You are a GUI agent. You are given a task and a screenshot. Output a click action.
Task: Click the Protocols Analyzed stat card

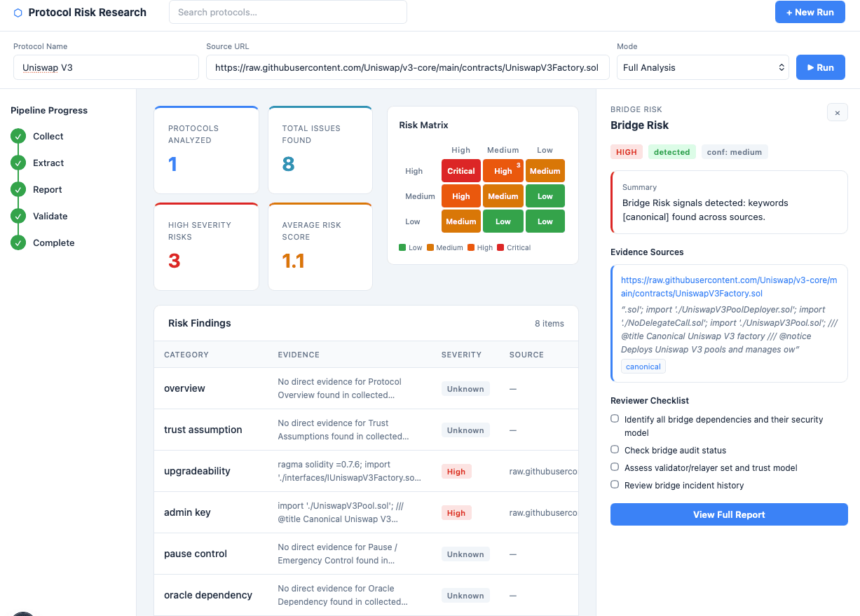[x=206, y=150]
